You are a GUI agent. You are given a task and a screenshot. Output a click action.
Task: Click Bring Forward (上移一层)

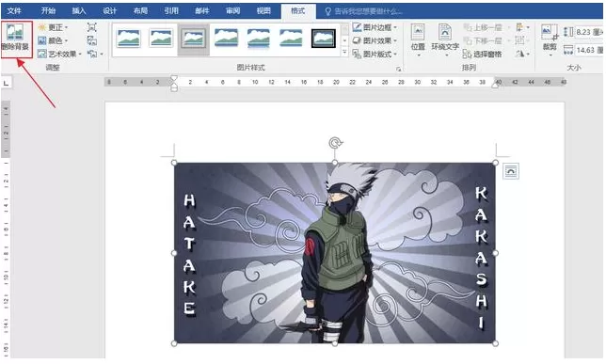(486, 27)
